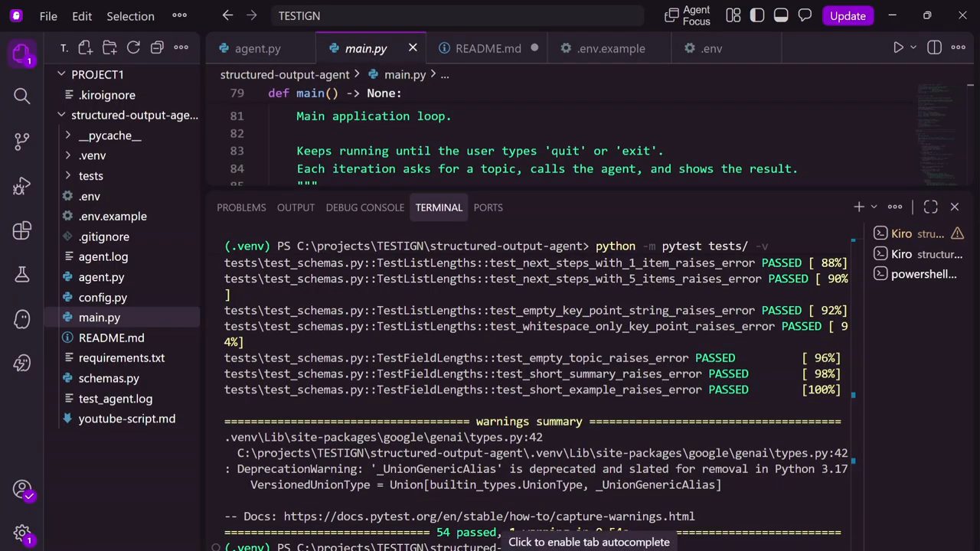Open .gitignore in the file tree
Screen dimensions: 980x551
pyautogui.click(x=103, y=236)
